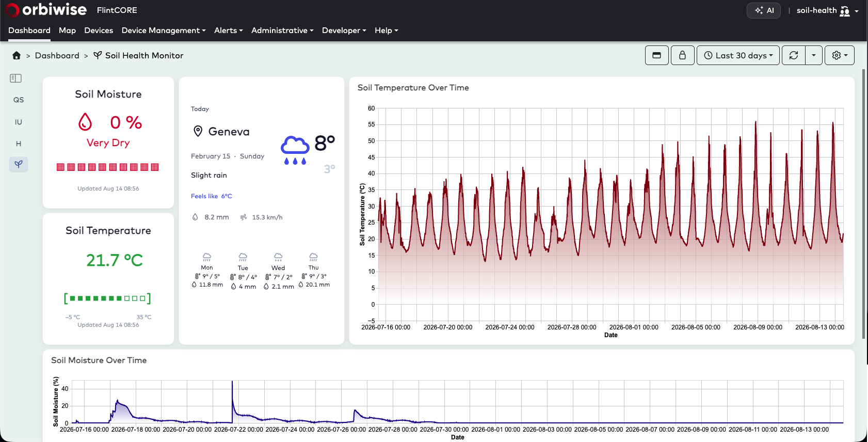The width and height of the screenshot is (868, 442).
Task: Select the IU sidebar item
Action: click(19, 122)
